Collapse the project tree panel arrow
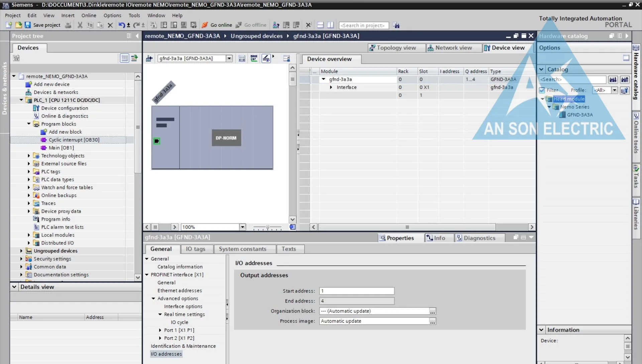The image size is (642, 364). tap(137, 36)
